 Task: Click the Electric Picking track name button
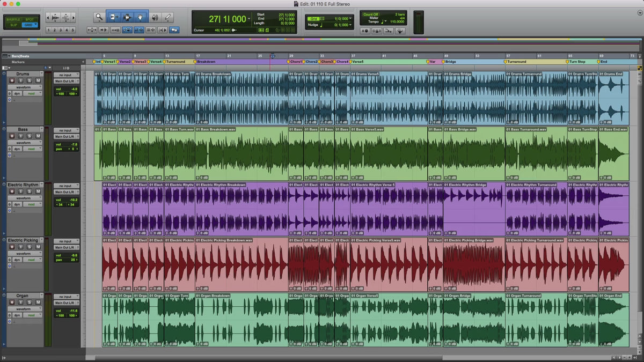[23, 240]
